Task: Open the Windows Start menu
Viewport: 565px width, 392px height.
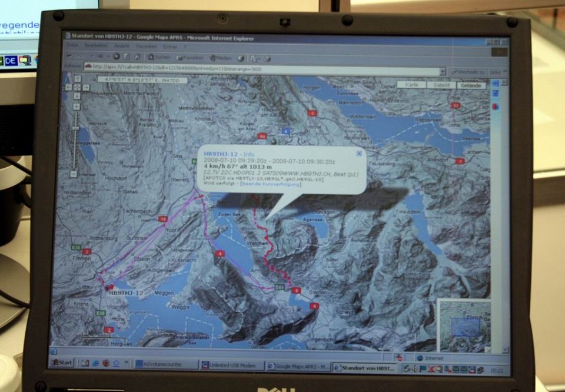Action: [x=62, y=363]
